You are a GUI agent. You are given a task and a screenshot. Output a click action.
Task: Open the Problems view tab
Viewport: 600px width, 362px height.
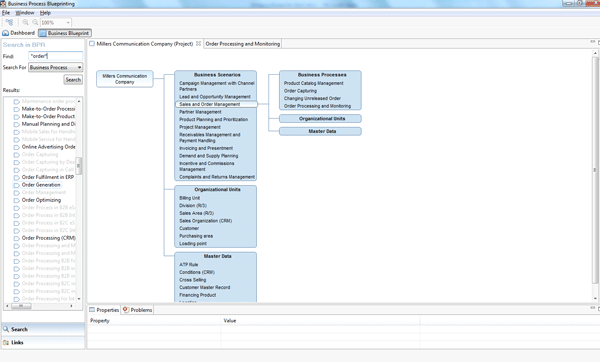tap(137, 310)
